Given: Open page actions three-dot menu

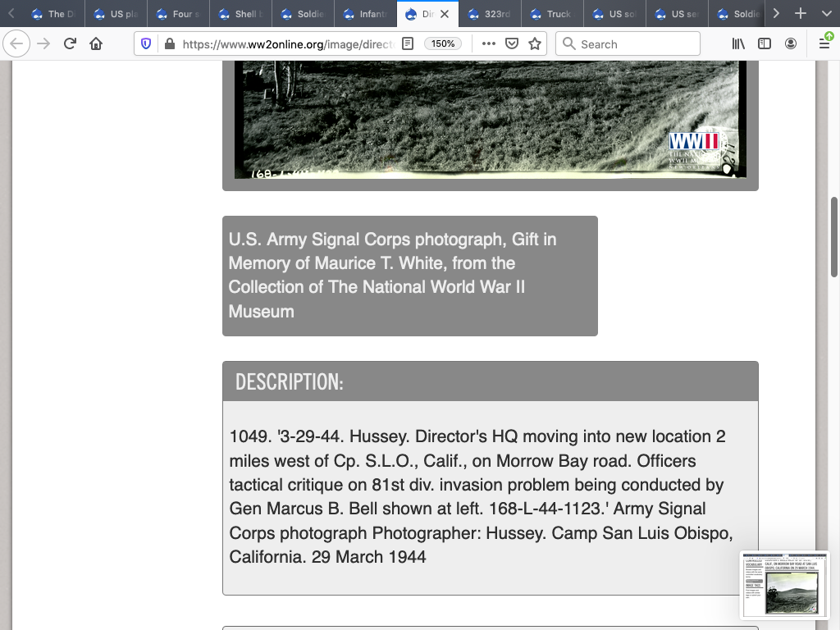Looking at the screenshot, I should tap(489, 43).
